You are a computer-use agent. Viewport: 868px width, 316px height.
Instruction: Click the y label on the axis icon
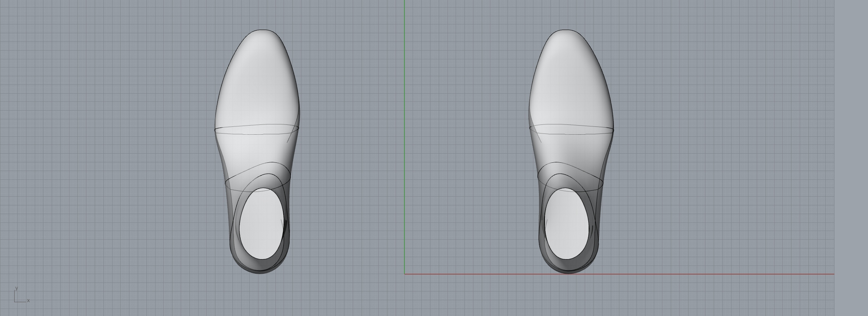(16, 288)
